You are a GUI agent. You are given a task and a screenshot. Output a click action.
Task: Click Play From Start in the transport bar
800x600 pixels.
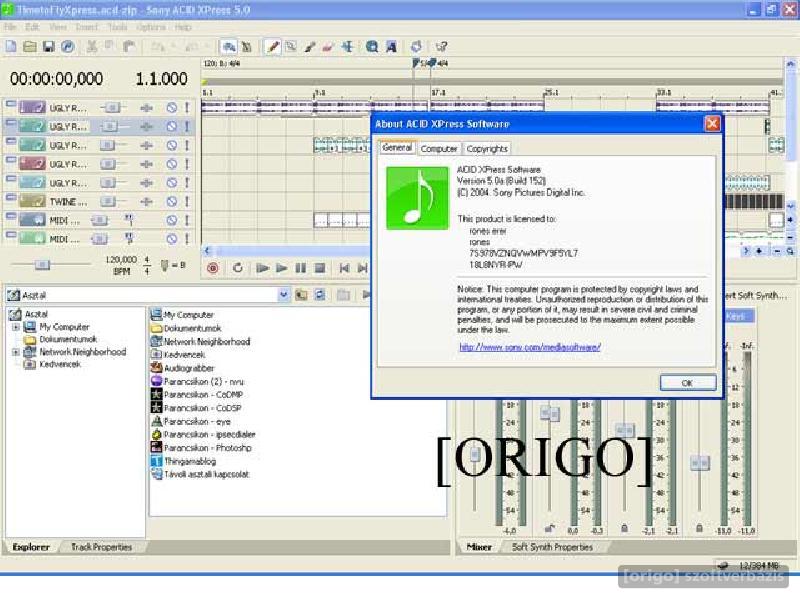[262, 268]
